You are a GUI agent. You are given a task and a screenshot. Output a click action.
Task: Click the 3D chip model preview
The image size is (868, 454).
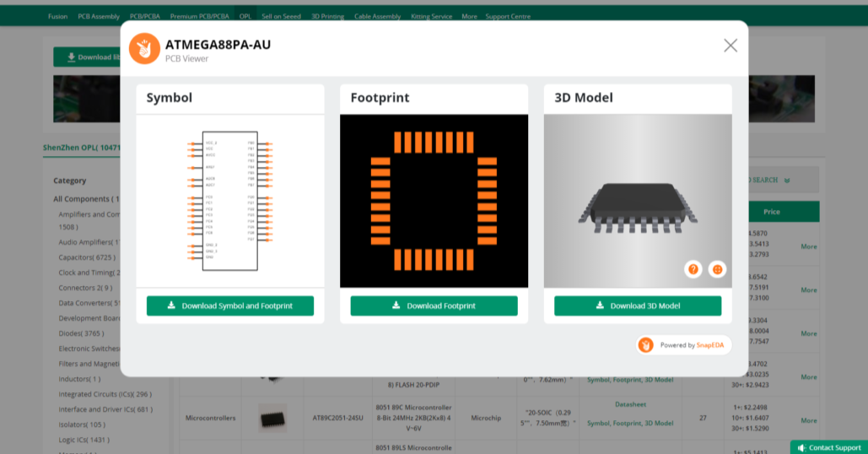pyautogui.click(x=638, y=201)
